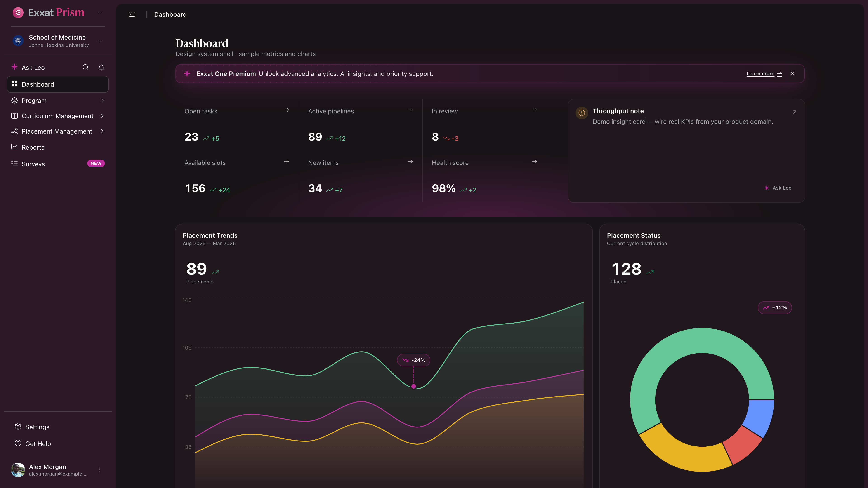Click Alex Morgan's profile avatar
The height and width of the screenshot is (488, 868).
click(18, 470)
